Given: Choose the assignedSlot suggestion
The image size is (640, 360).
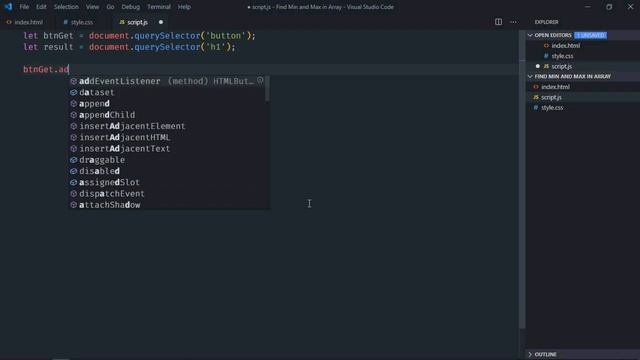Looking at the screenshot, I should (x=167, y=182).
